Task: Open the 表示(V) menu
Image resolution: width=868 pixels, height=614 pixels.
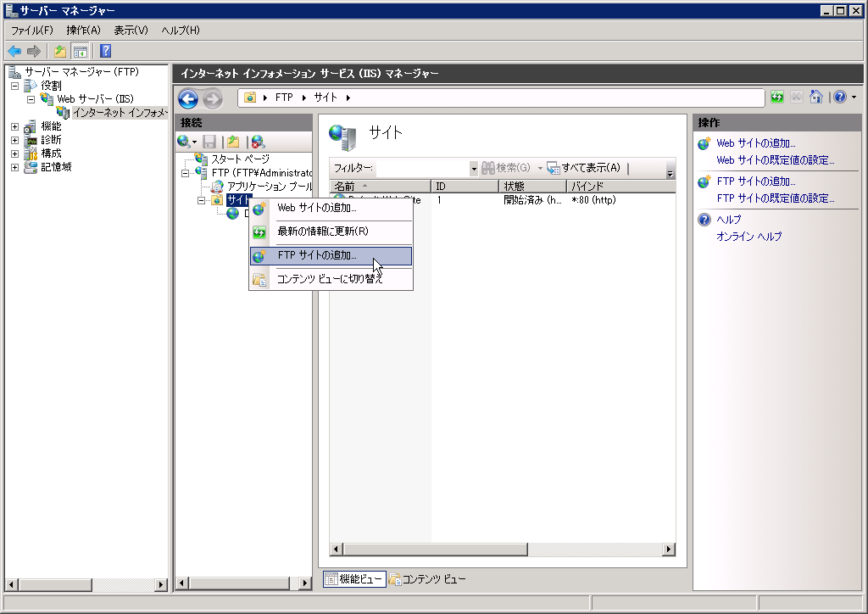Action: pos(131,31)
